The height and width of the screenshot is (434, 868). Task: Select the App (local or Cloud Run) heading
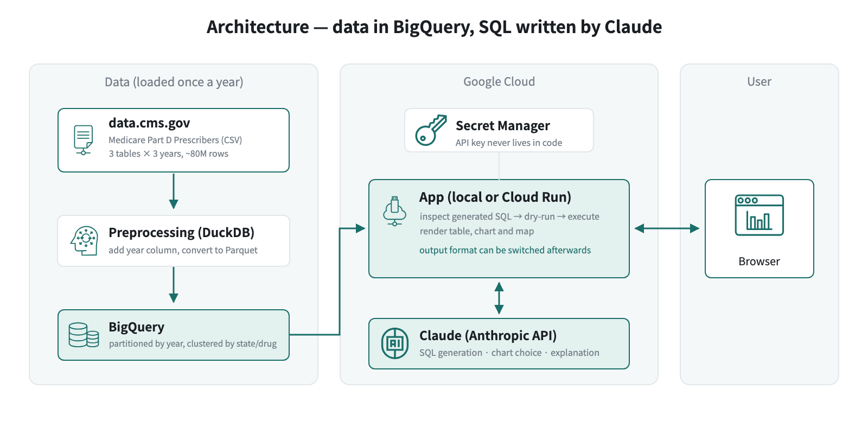pos(495,197)
